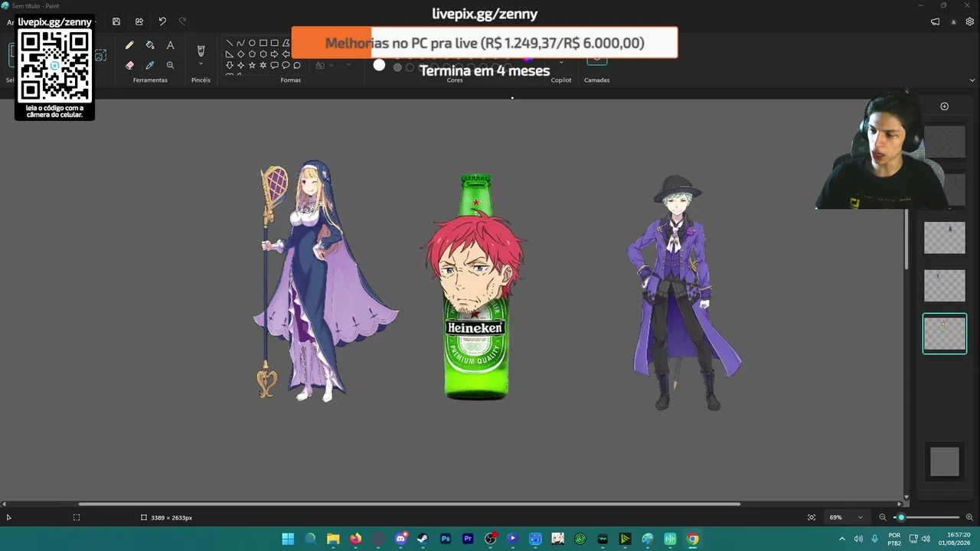Select the Text tool

(170, 46)
